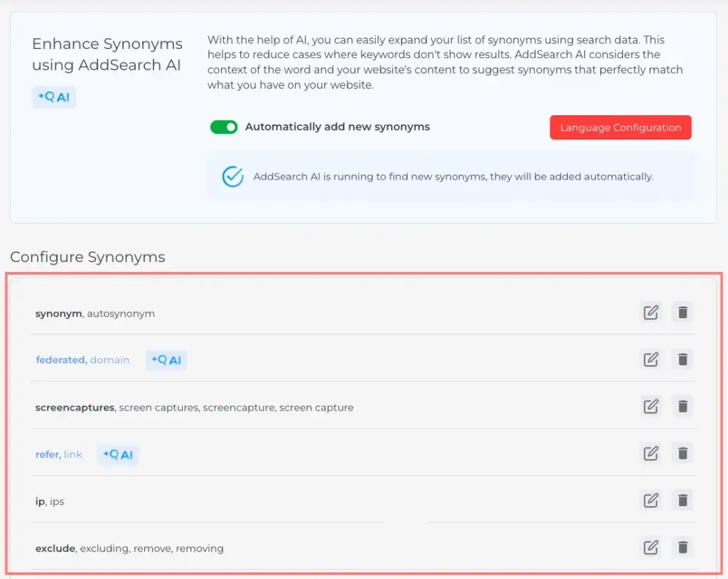
Task: Delete the synonym, autosynonym entry
Action: (x=682, y=313)
